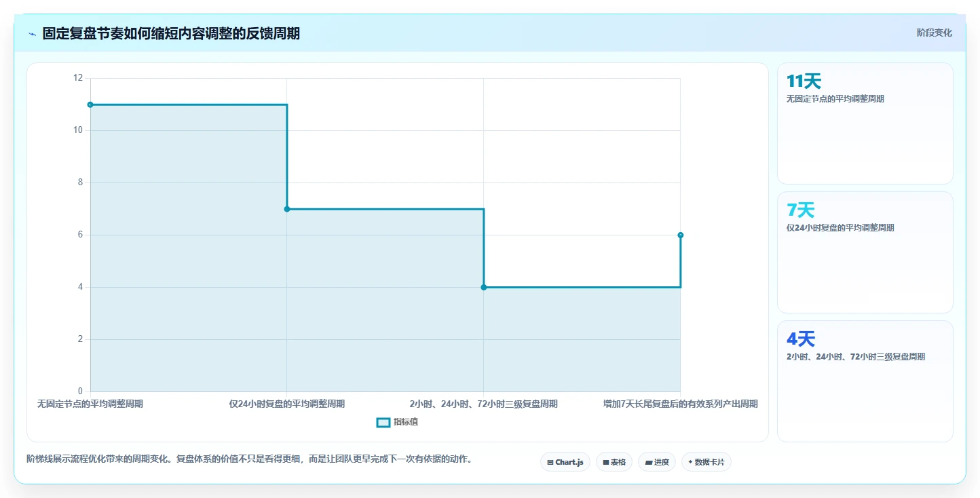
Task: Click the data point at value 4
Action: [484, 287]
